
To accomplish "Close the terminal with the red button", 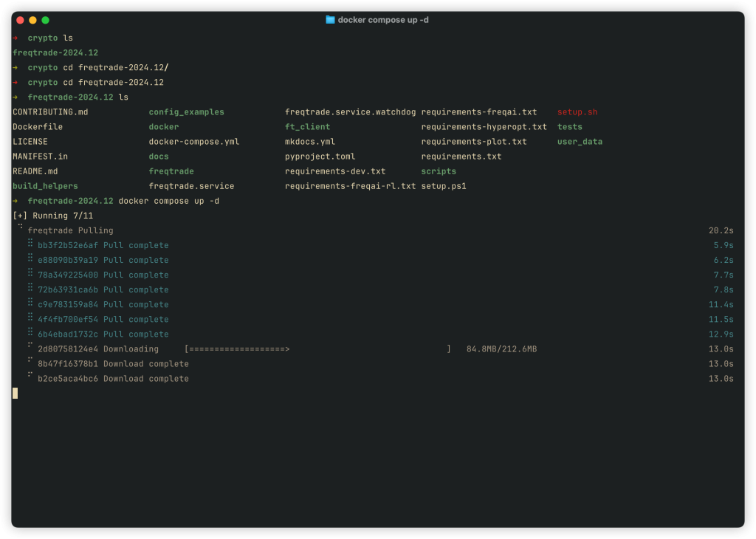I will point(20,20).
